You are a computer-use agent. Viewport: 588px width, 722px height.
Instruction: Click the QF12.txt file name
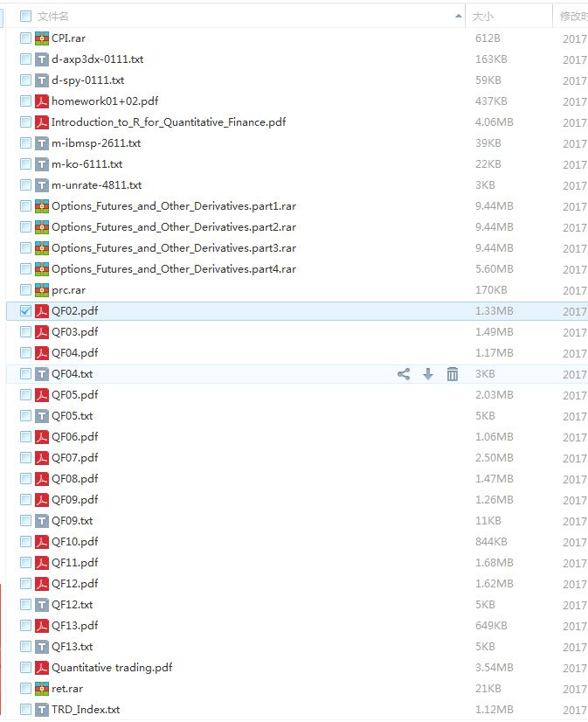click(73, 605)
